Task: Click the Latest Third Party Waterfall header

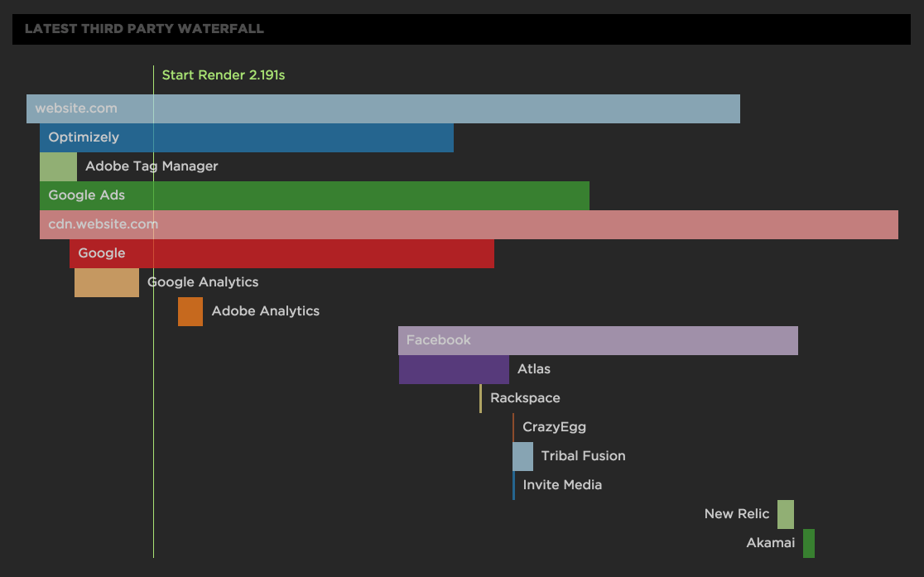Action: click(144, 29)
